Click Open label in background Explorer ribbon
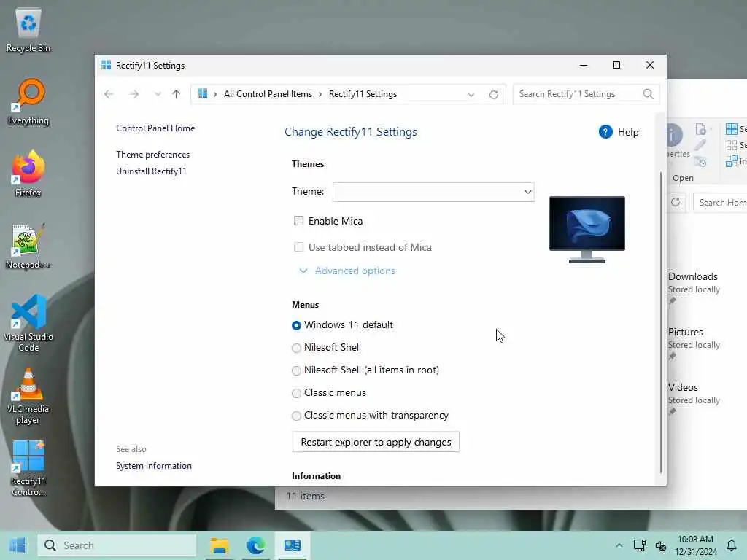The height and width of the screenshot is (560, 747). click(683, 178)
